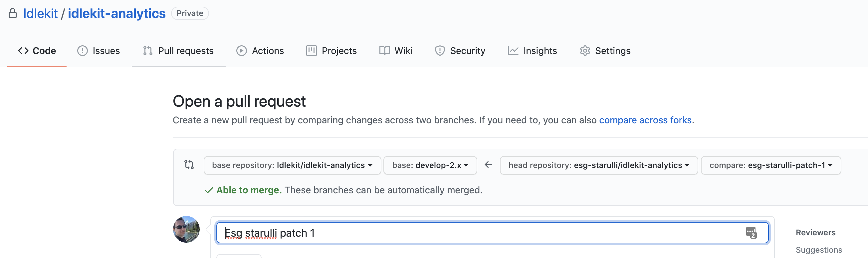This screenshot has height=258, width=868.
Task: View the Insights tab
Action: 532,51
